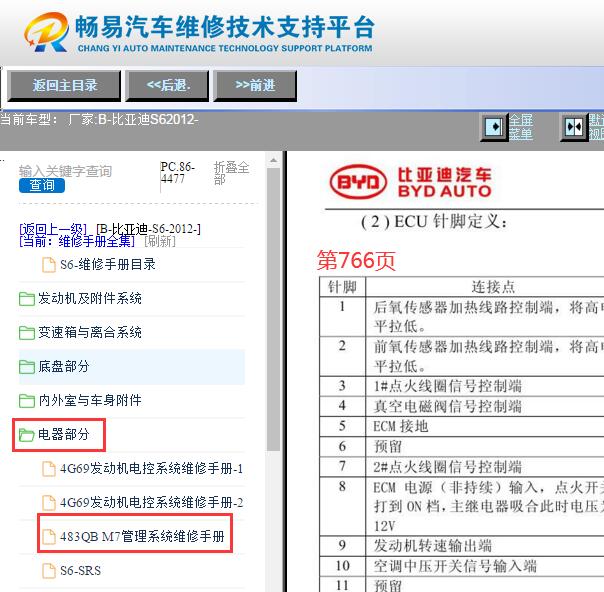Click the 针脚 column header
Screen dimensions: 604x592
[342, 287]
